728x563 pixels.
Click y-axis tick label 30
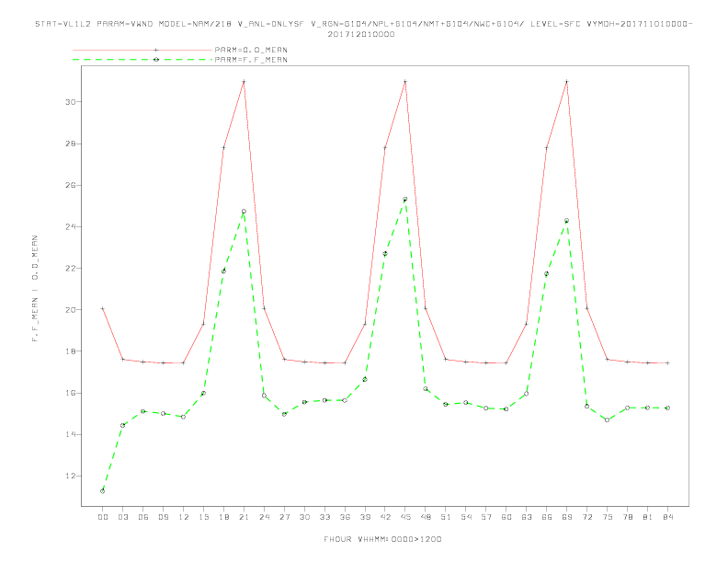pyautogui.click(x=71, y=102)
